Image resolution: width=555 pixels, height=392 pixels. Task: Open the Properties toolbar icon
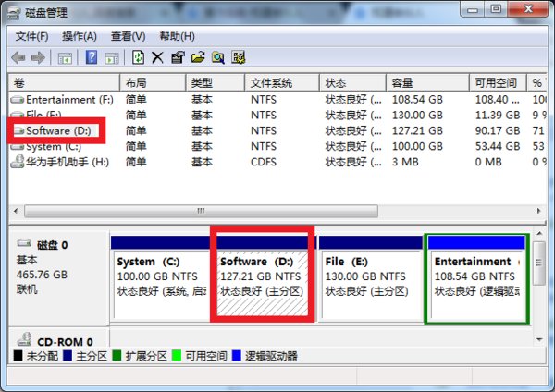coord(178,57)
